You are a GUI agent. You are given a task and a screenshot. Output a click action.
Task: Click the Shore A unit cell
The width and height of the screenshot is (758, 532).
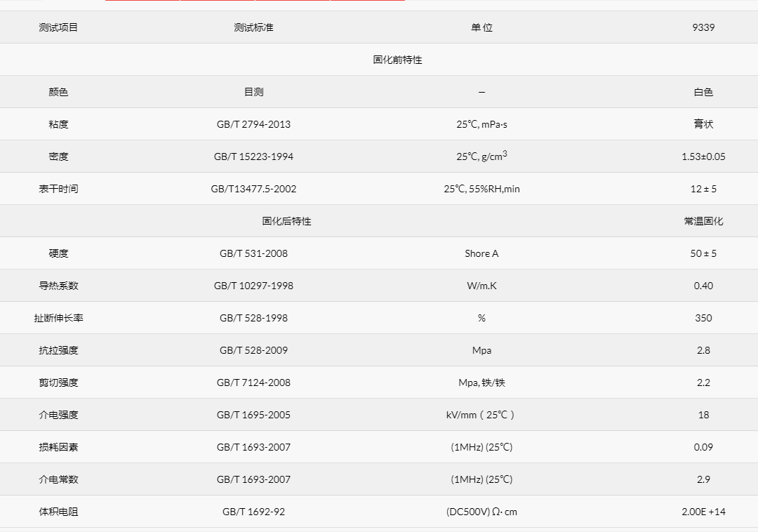click(481, 253)
